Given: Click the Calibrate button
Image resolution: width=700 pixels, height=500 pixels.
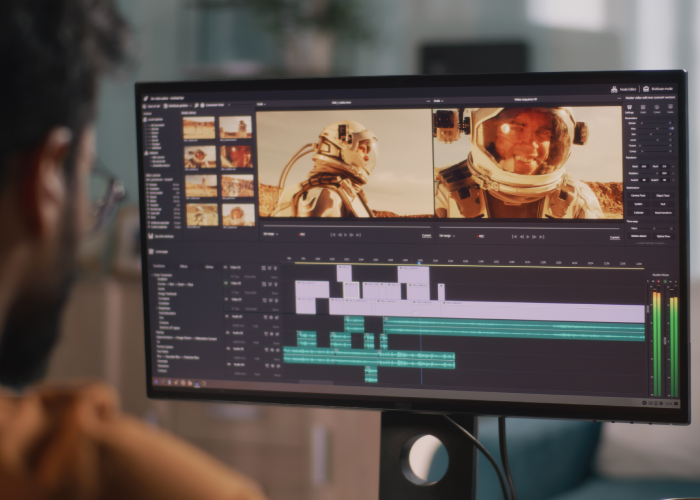Looking at the screenshot, I should click(638, 212).
